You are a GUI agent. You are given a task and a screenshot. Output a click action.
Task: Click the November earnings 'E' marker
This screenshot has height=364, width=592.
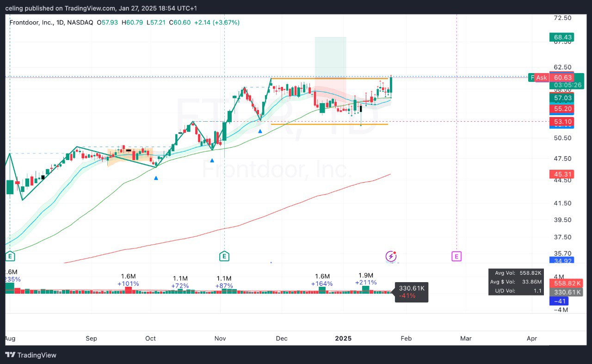coord(224,256)
